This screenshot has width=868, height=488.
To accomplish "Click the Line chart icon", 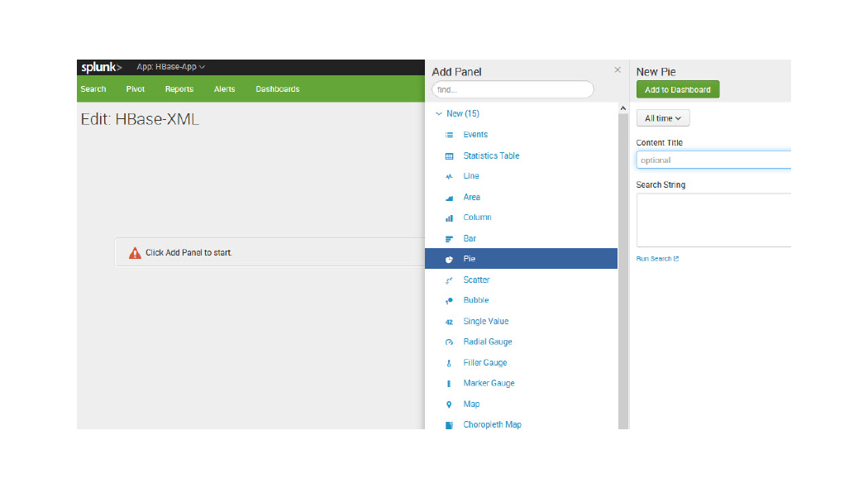I will click(449, 177).
